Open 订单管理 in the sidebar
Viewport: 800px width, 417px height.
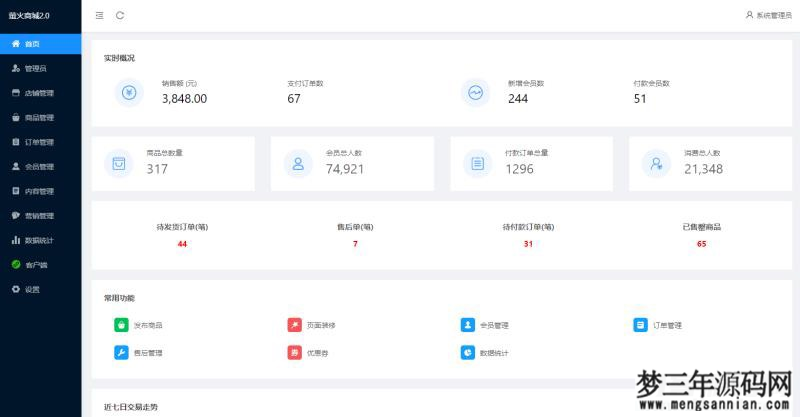pos(40,142)
